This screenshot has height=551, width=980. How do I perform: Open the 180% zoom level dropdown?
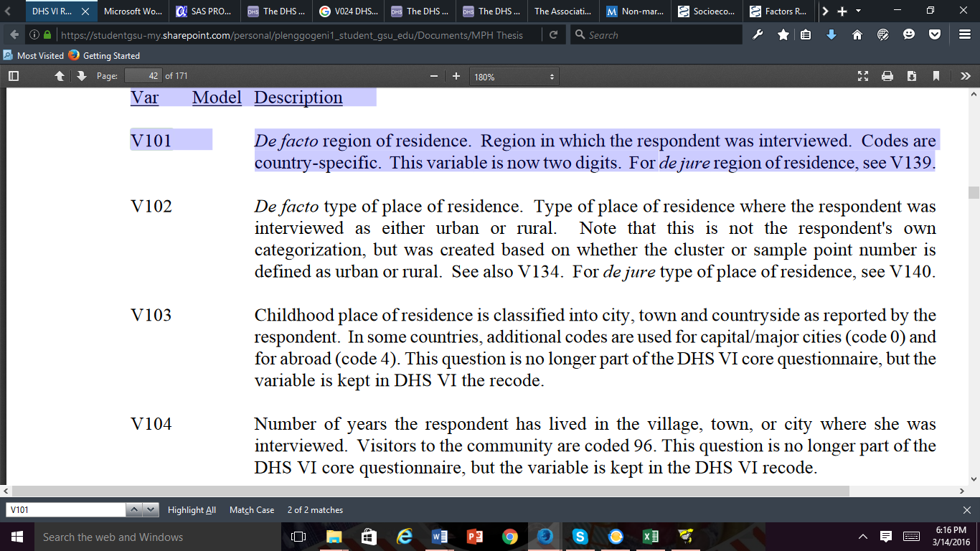[514, 77]
